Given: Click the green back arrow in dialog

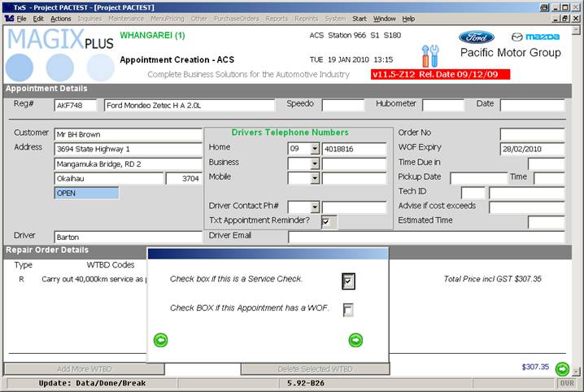Looking at the screenshot, I should coord(160,340).
